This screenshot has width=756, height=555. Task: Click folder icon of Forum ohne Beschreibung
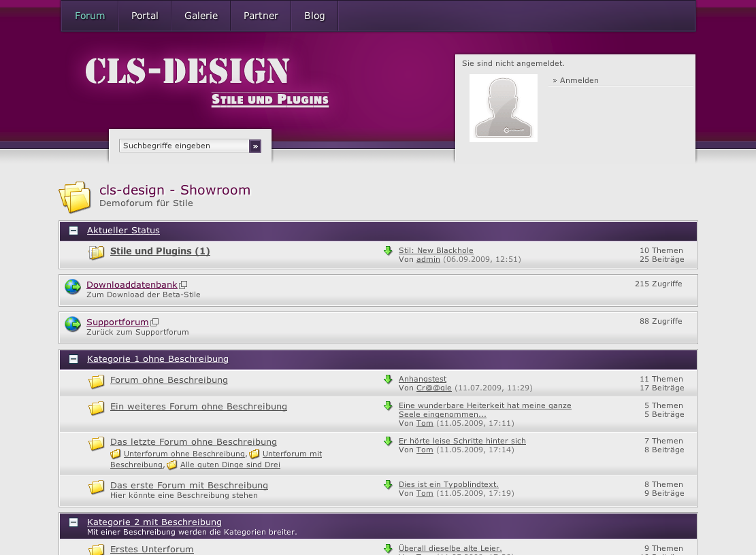[96, 382]
